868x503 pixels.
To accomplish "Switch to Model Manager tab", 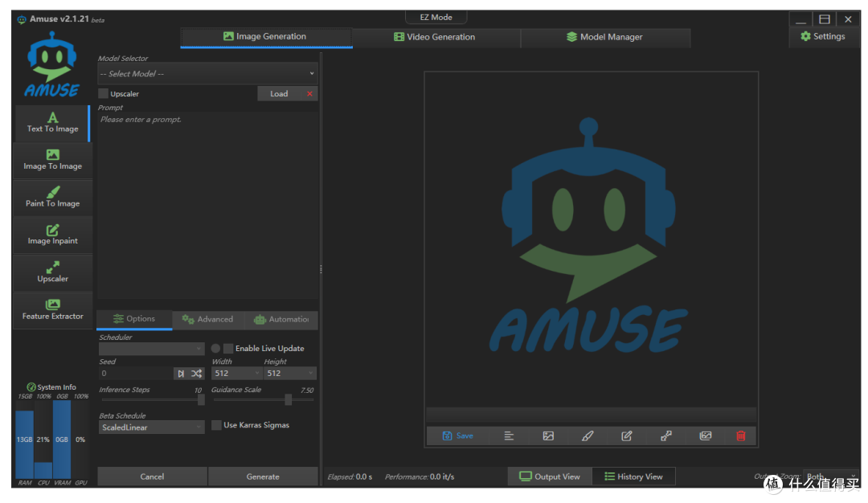I will point(605,37).
